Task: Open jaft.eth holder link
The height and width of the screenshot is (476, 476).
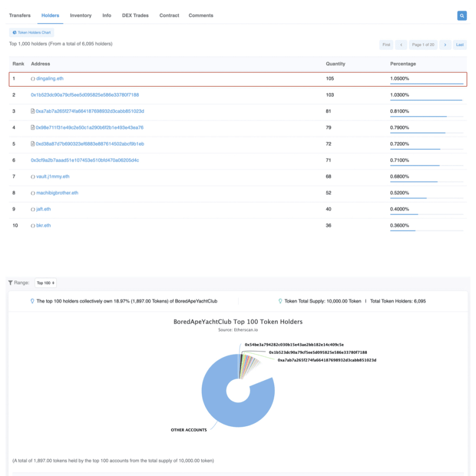Action: click(x=43, y=209)
